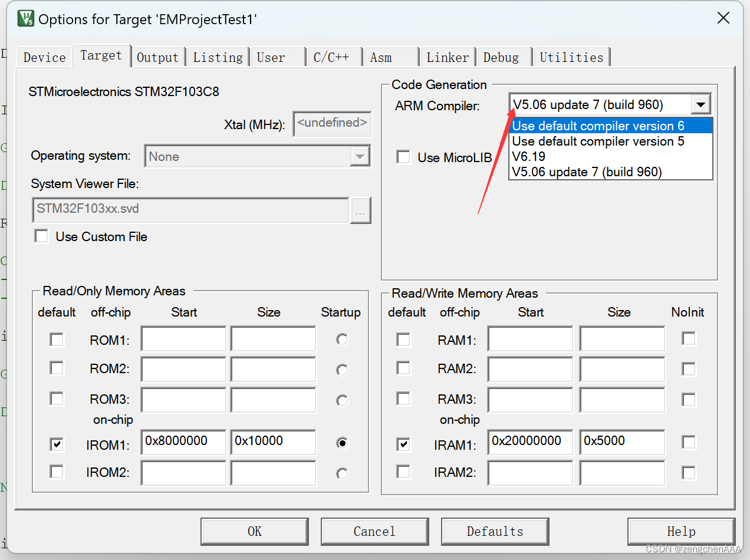
Task: Check the Use Custom File checkbox
Action: click(41, 236)
